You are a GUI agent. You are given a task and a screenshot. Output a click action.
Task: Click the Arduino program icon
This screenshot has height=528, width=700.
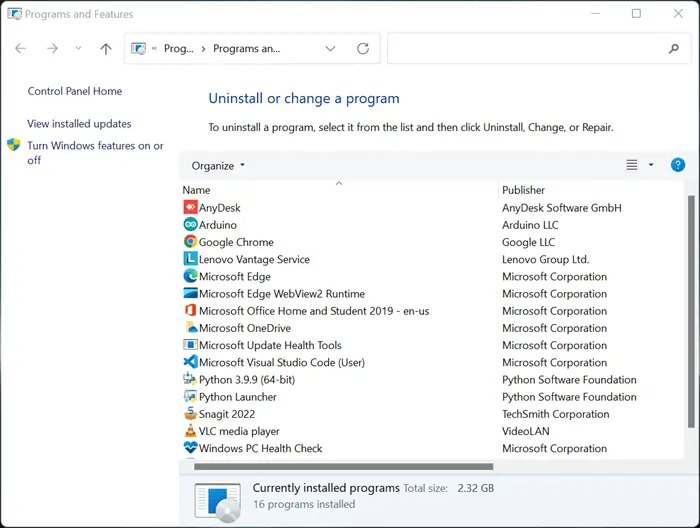(190, 224)
